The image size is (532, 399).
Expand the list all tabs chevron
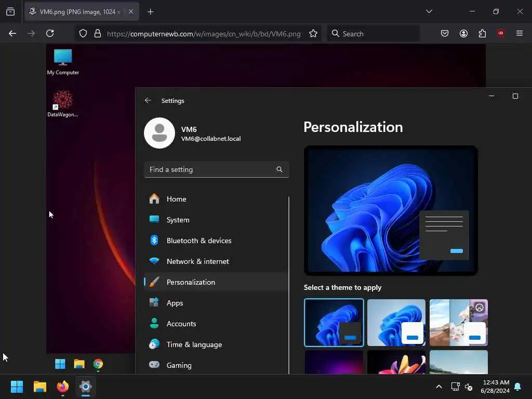429,11
